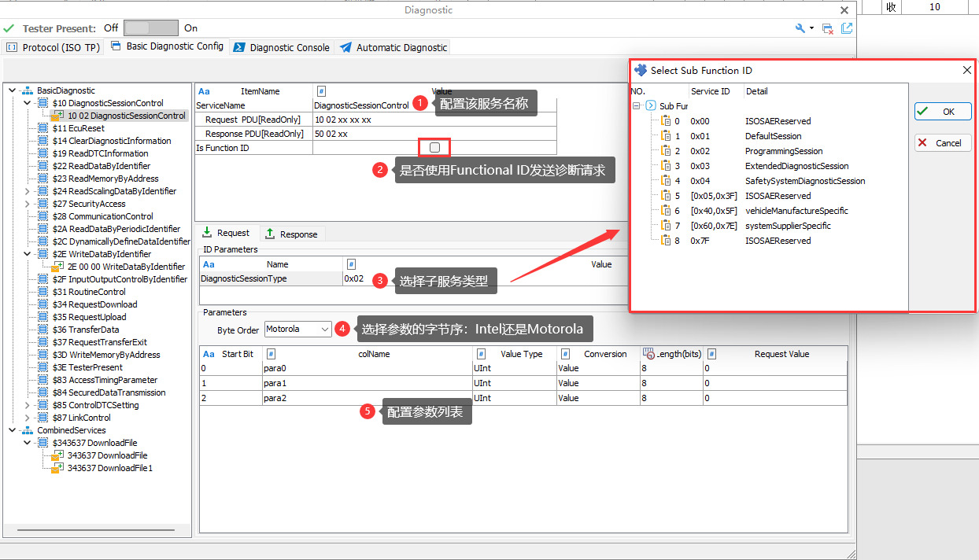The height and width of the screenshot is (560, 979).
Task: Click the '#' filter icon in colName header
Action: coord(271,353)
